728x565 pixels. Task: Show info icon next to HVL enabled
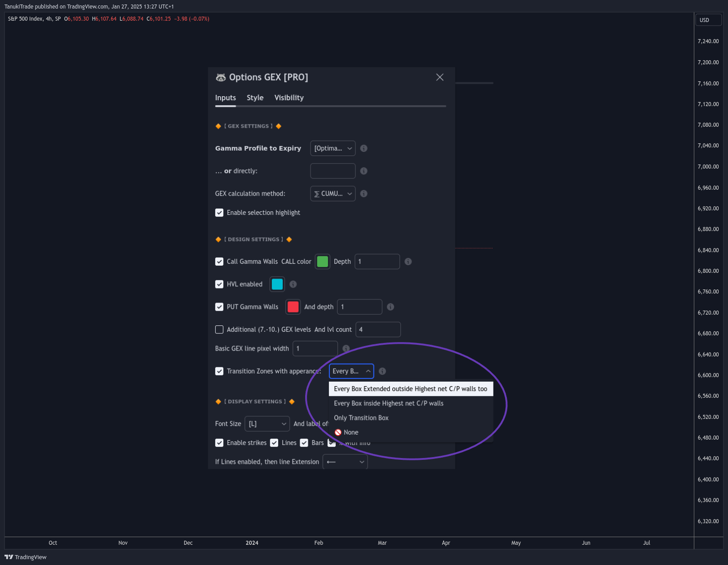[293, 284]
